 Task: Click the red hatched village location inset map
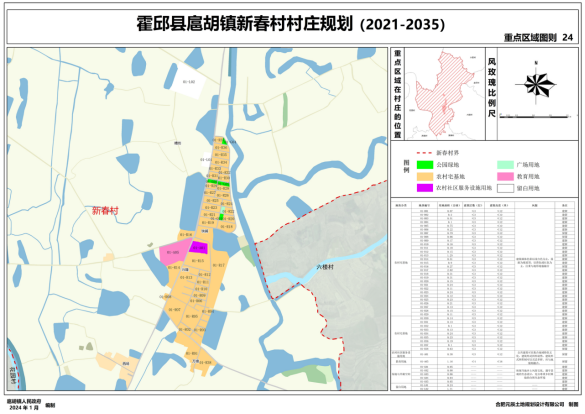tap(443, 94)
